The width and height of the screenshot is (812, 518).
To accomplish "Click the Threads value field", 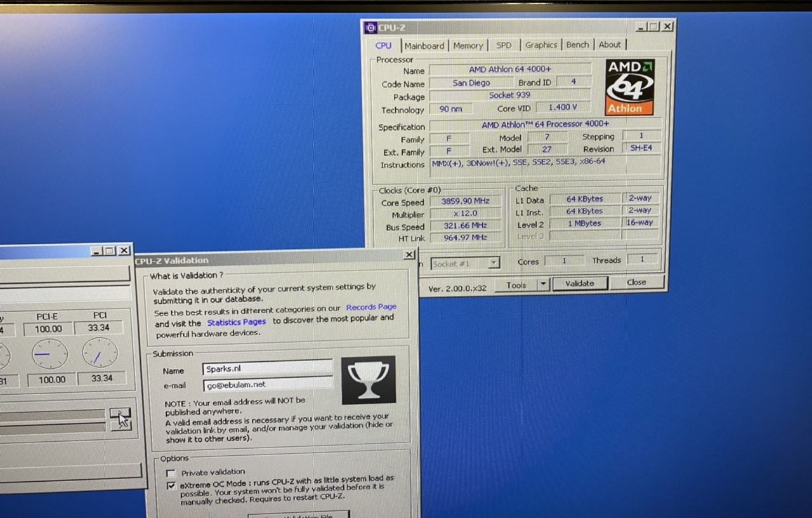I will [x=641, y=259].
